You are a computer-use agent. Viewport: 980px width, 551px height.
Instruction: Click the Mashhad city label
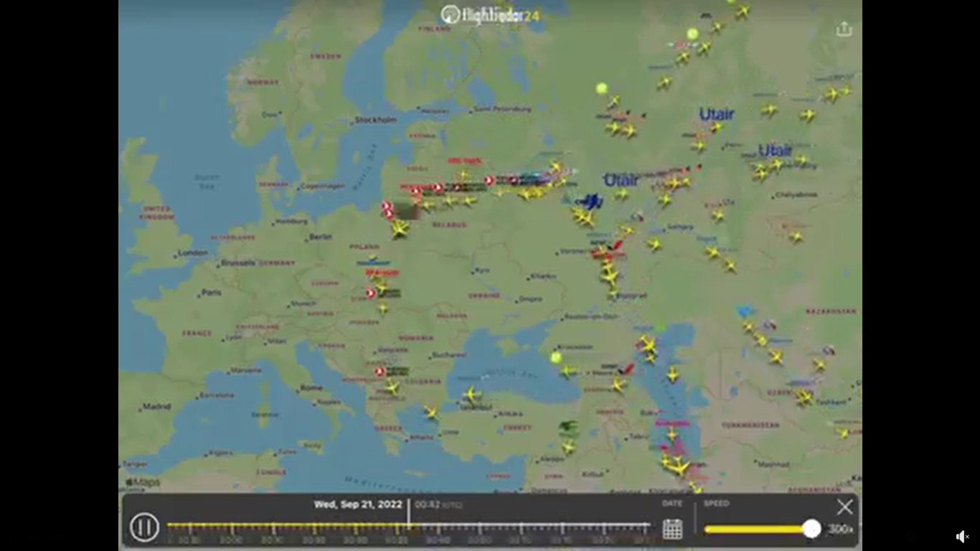coord(773,464)
